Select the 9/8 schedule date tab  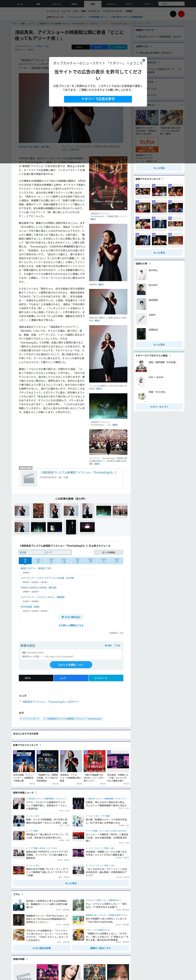(x=25, y=560)
